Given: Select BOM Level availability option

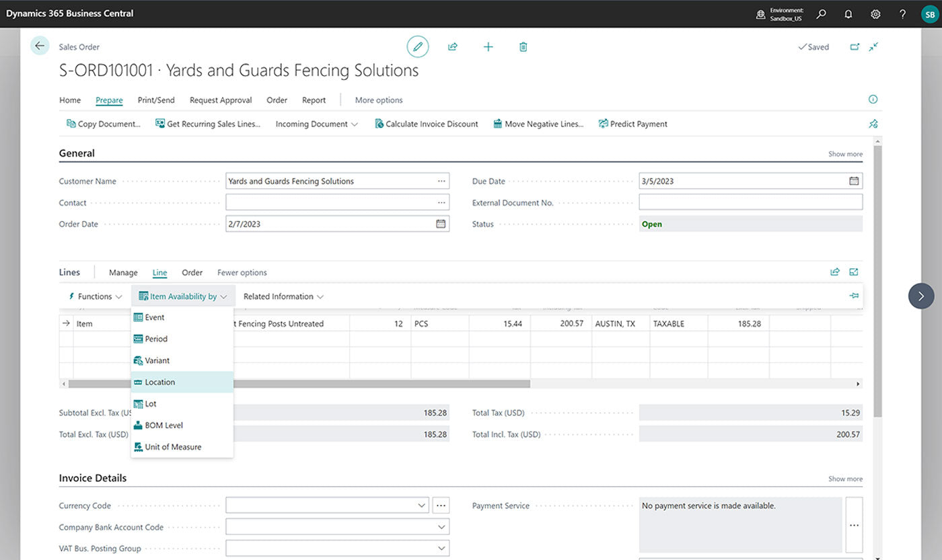Looking at the screenshot, I should tap(182, 425).
